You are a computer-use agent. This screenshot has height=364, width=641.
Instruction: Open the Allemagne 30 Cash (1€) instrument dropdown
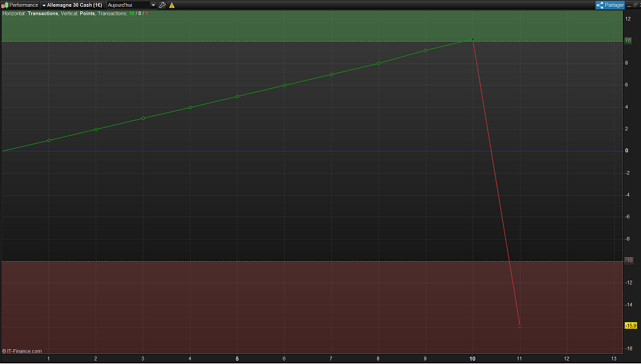[x=72, y=5]
